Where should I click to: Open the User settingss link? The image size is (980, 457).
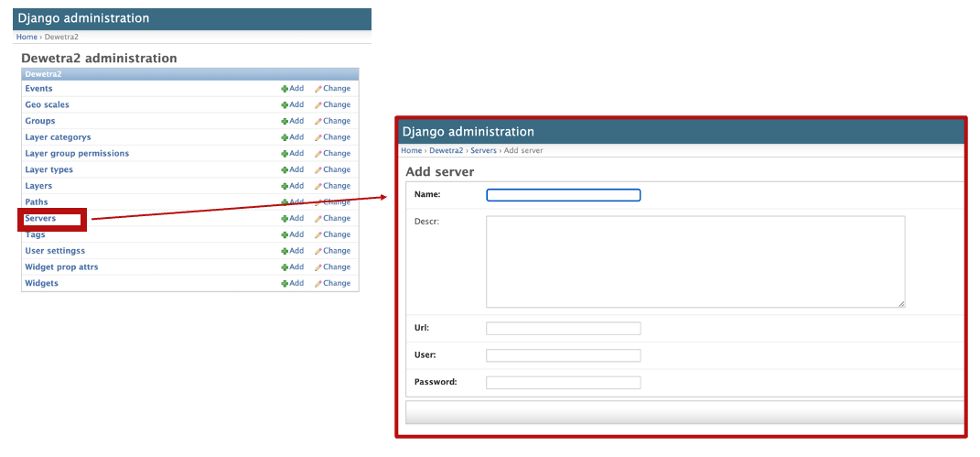55,251
